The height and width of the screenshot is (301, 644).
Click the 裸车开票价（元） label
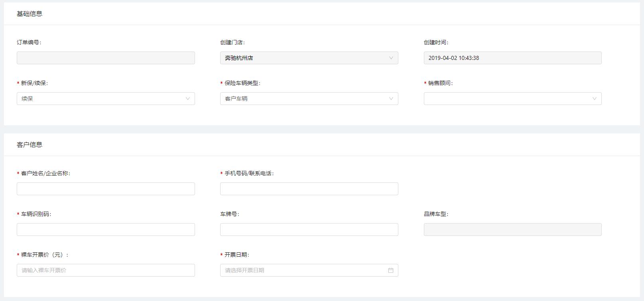[x=45, y=255]
